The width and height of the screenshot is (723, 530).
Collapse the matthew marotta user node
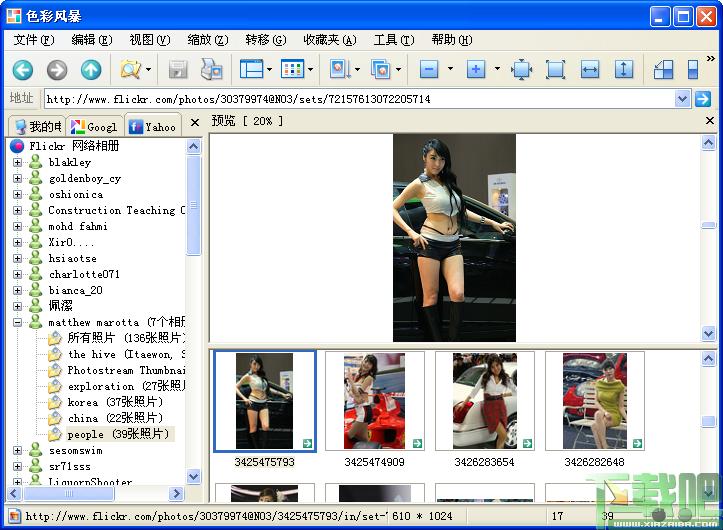point(18,322)
